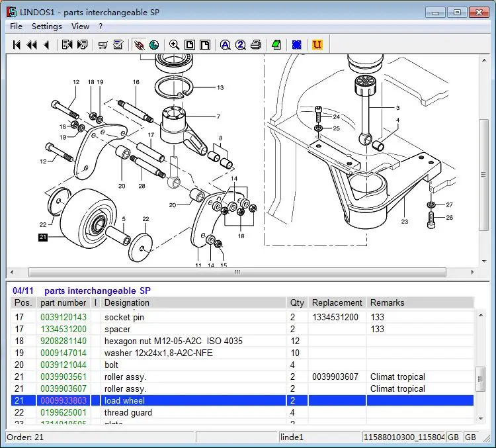496x448 pixels.
Task: Click the checklist order form icon
Action: 118,44
